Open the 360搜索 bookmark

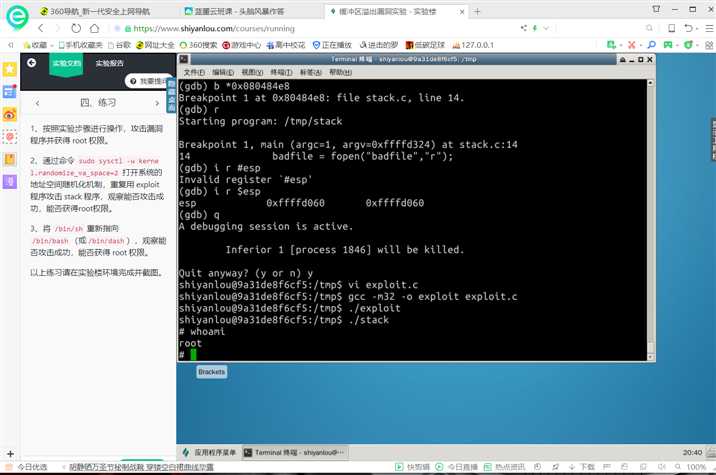point(199,45)
